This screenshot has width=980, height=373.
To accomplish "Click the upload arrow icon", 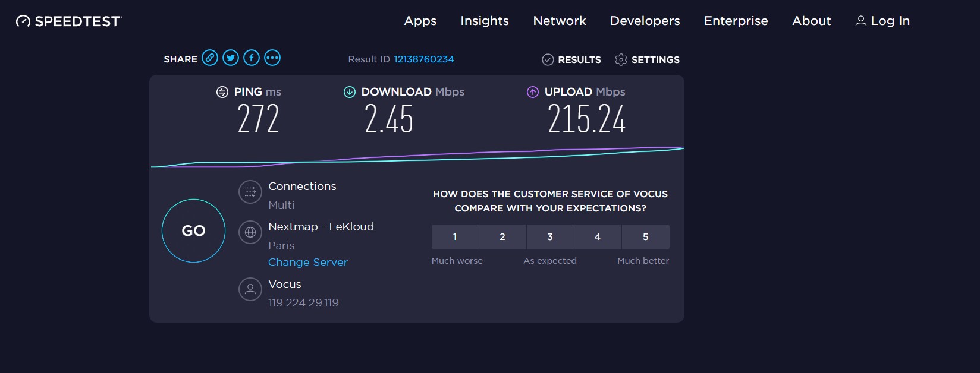I will pos(533,92).
